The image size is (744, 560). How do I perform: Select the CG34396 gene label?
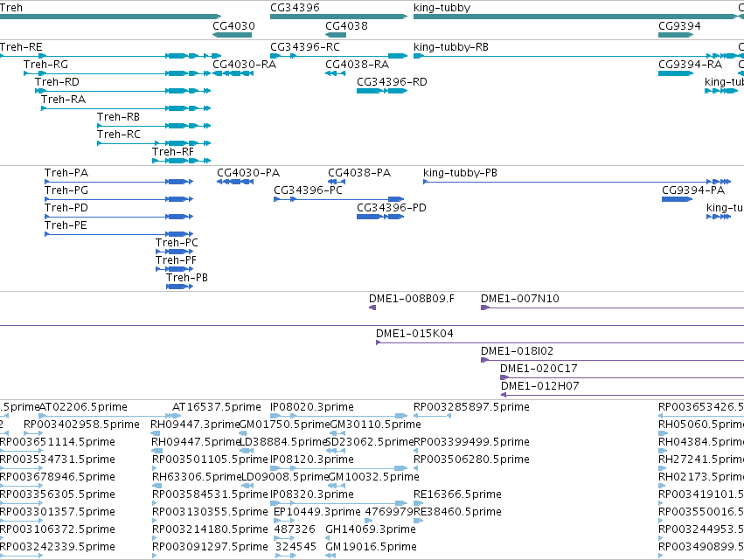[x=295, y=8]
